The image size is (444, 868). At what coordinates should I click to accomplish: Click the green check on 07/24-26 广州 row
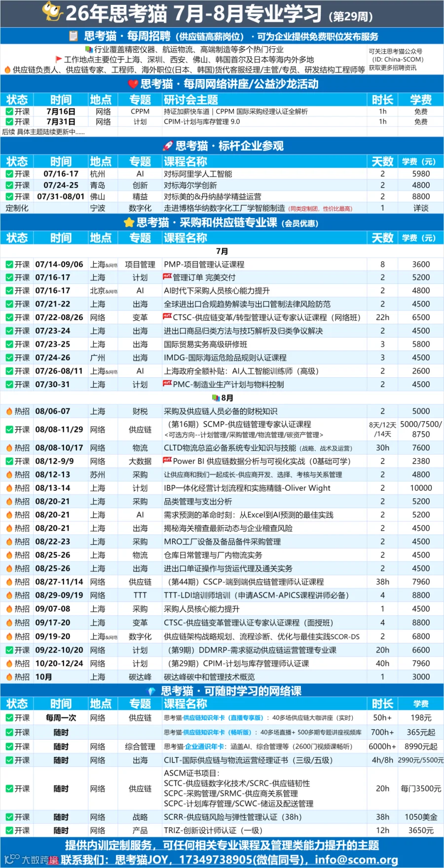click(x=9, y=357)
